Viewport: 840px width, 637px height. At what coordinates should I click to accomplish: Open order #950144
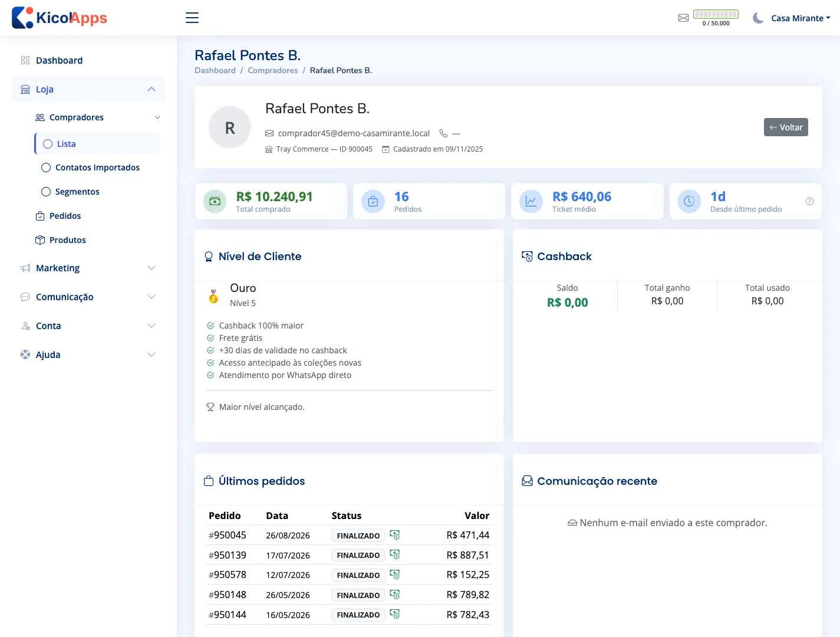pos(228,615)
